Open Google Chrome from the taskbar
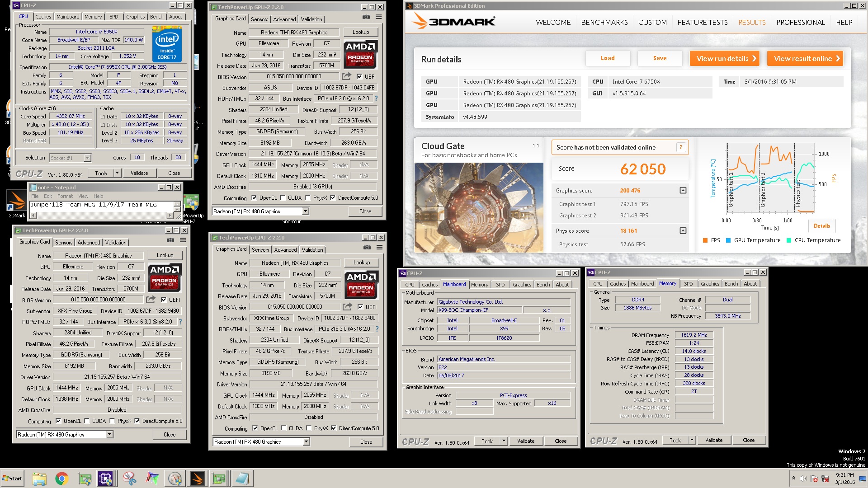 pyautogui.click(x=62, y=479)
